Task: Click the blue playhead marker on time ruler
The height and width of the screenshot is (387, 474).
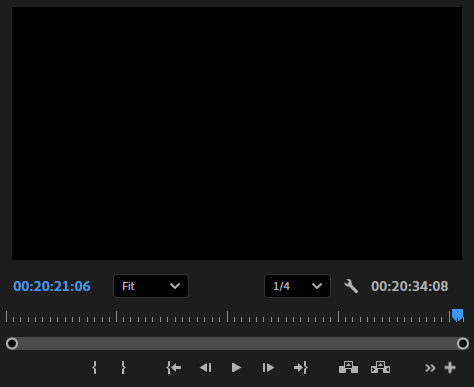Action: [457, 315]
